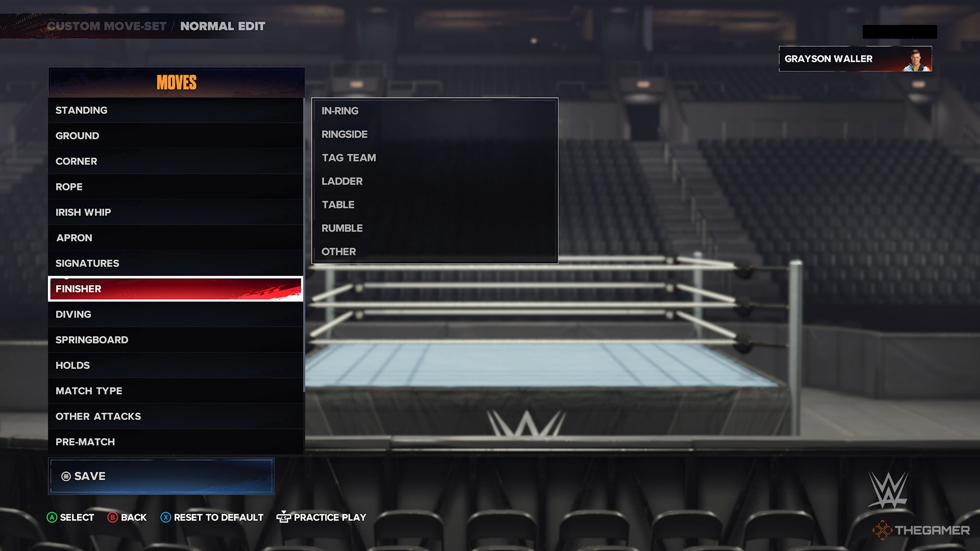The height and width of the screenshot is (551, 980).
Task: Click the SAVE button
Action: coord(160,477)
